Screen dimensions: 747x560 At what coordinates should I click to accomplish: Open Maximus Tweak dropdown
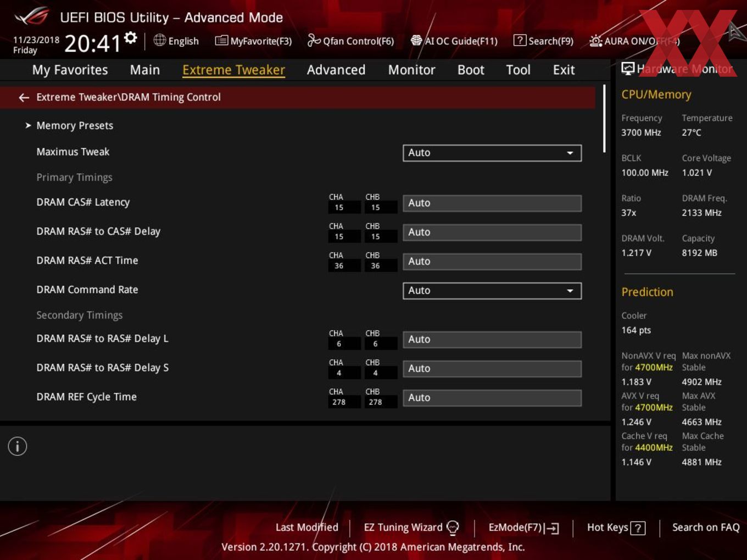[492, 153]
